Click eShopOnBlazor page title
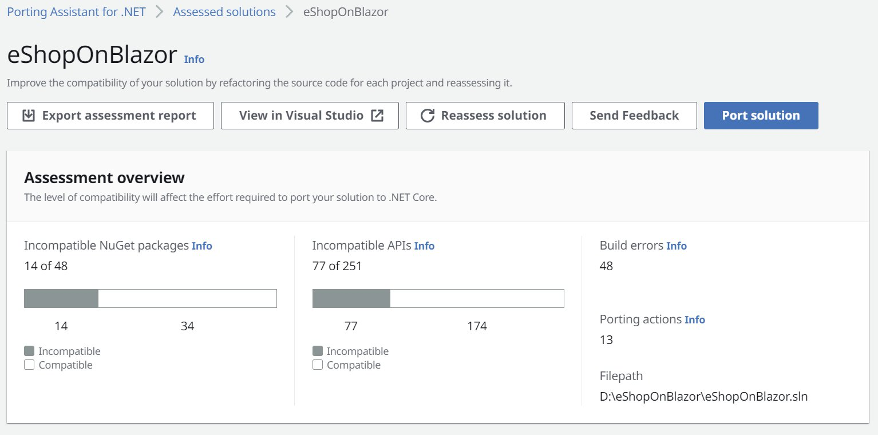The width and height of the screenshot is (879, 435). coord(92,55)
